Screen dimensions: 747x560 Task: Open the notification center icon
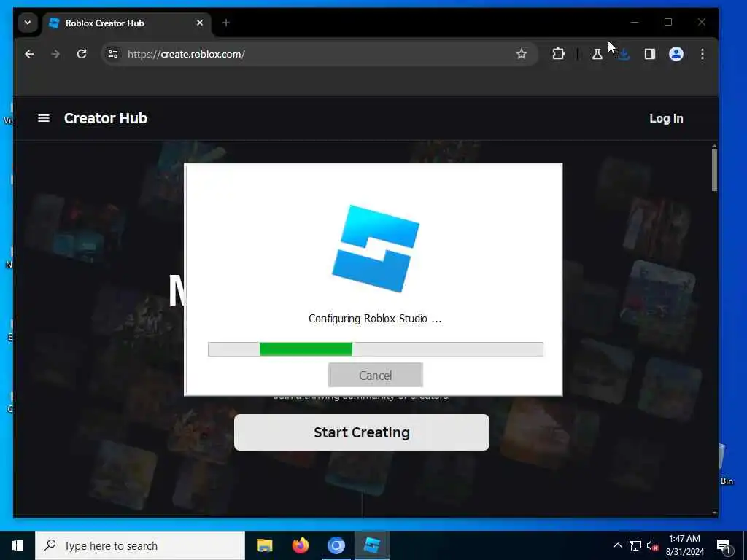pos(724,546)
